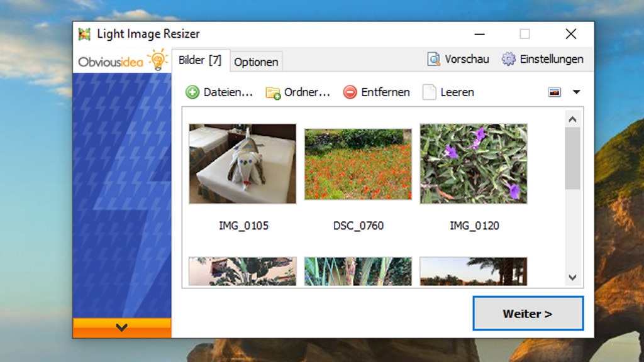
Task: Add images using the green Dateien plus icon
Action: pyautogui.click(x=192, y=92)
